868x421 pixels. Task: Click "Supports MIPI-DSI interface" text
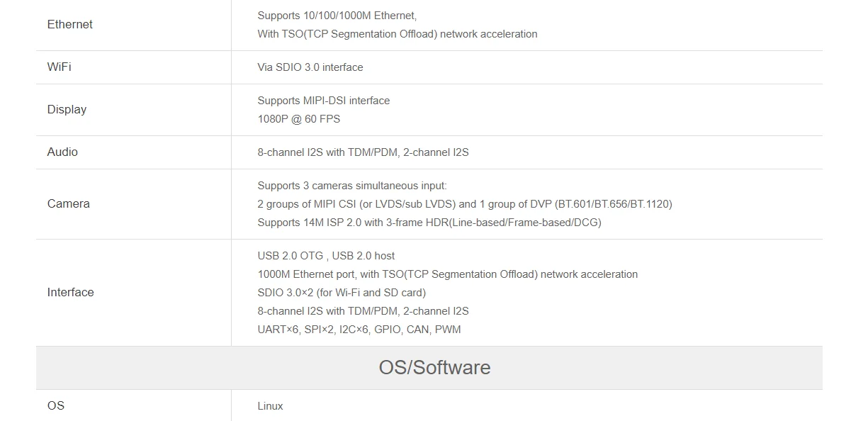[323, 101]
